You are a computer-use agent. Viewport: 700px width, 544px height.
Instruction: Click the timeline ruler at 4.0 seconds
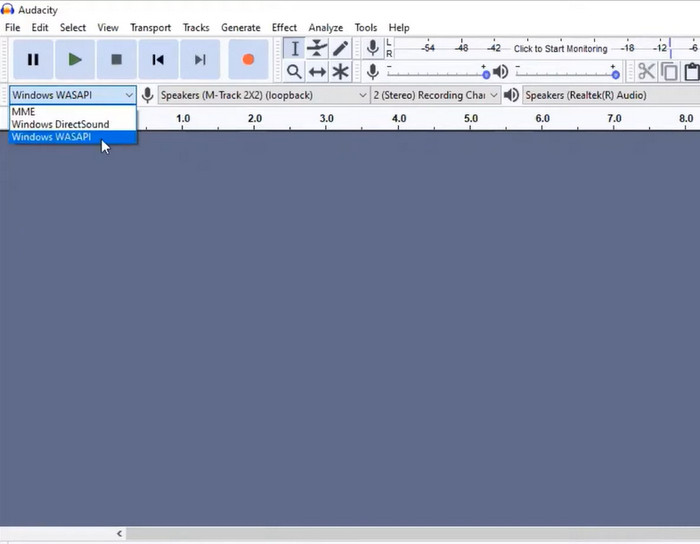tap(399, 119)
